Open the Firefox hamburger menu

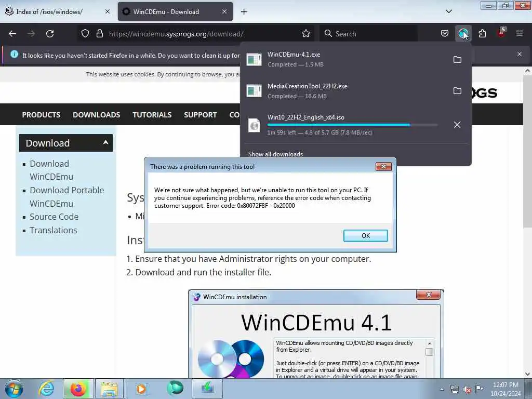(519, 33)
